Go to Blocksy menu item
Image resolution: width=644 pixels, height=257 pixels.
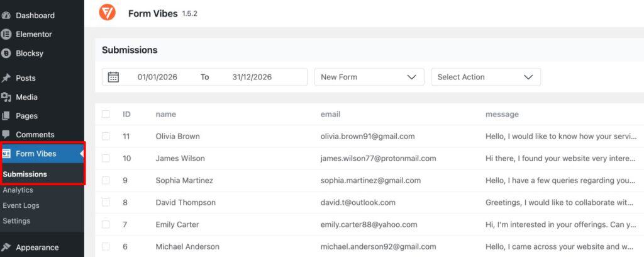pos(30,54)
